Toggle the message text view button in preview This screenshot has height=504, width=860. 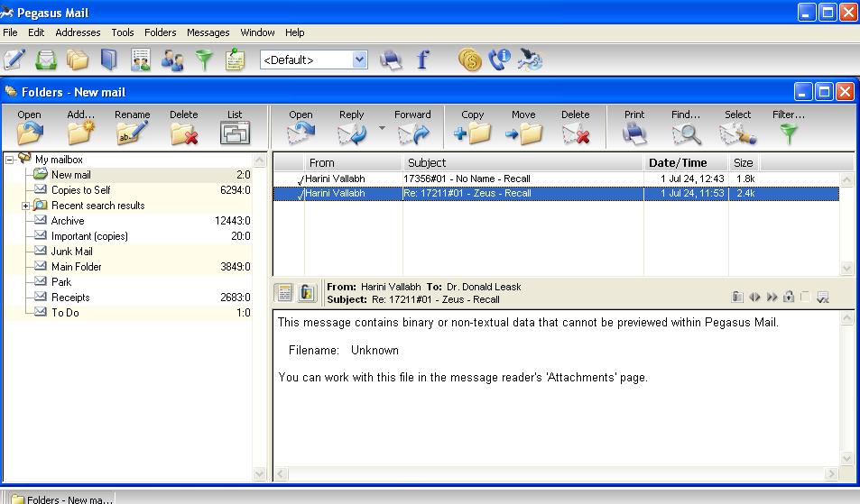pyautogui.click(x=284, y=293)
